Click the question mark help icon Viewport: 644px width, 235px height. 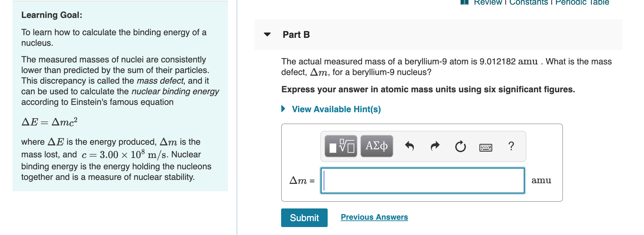coord(511,146)
